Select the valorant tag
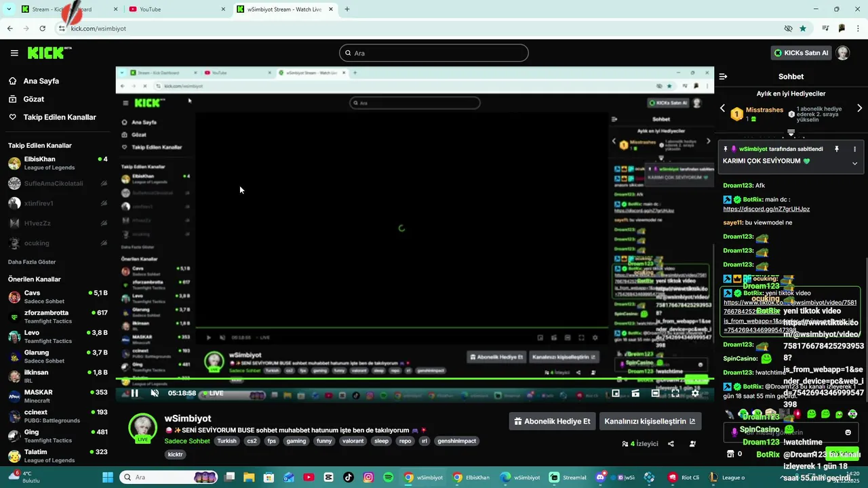868x488 pixels. 353,441
